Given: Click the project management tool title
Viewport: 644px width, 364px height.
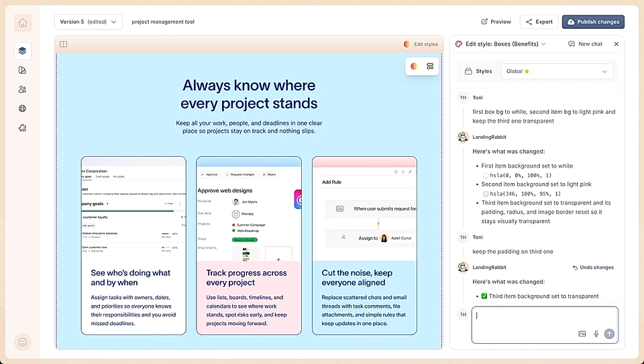Looking at the screenshot, I should 163,21.
